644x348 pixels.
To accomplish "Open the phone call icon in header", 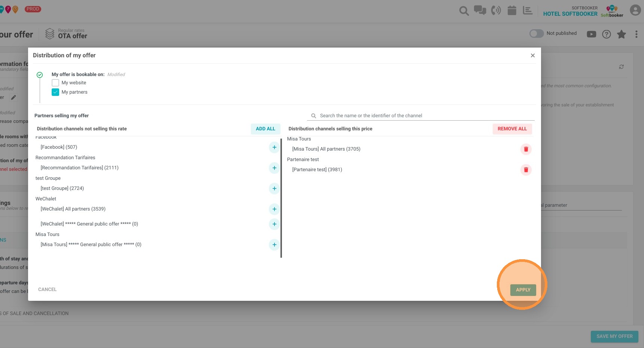I will click(496, 10).
